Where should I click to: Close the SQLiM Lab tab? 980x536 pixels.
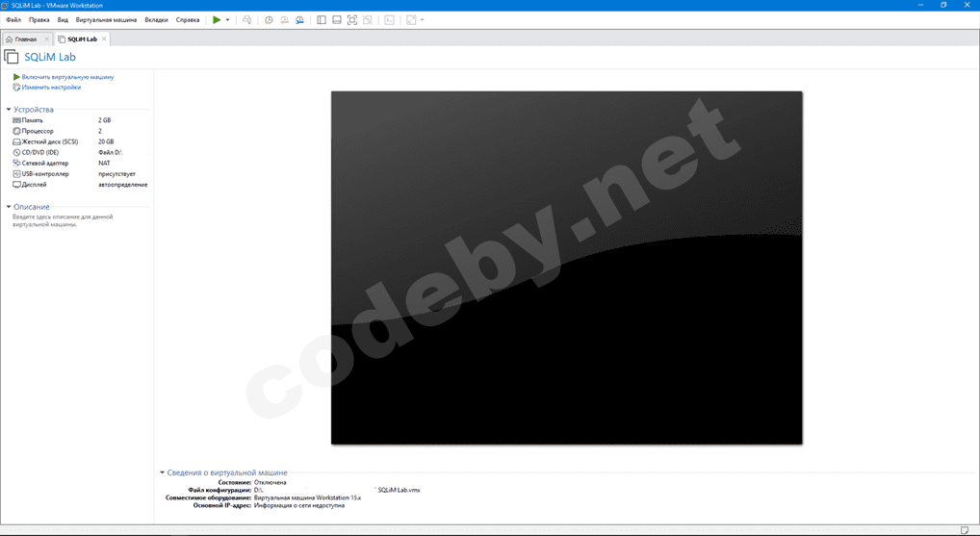tap(104, 38)
